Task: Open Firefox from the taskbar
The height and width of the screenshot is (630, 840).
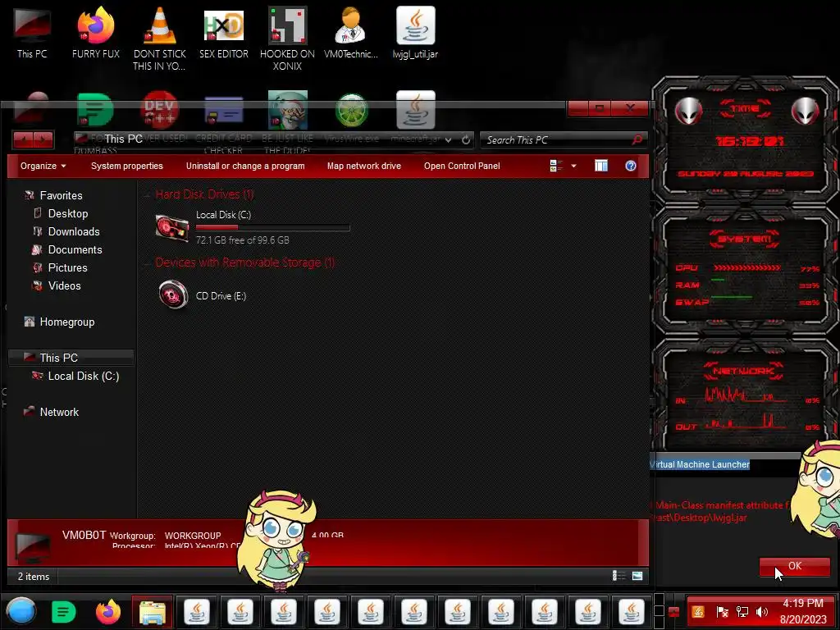Action: (x=108, y=612)
